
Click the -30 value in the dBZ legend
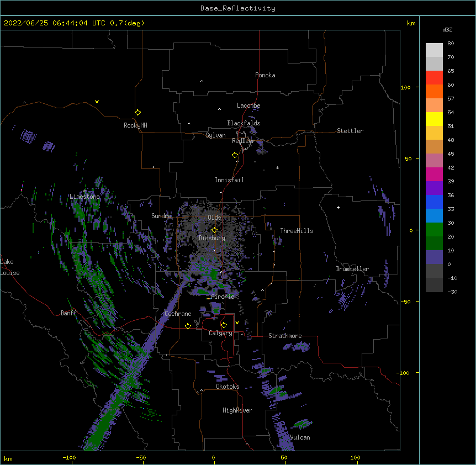click(x=452, y=292)
